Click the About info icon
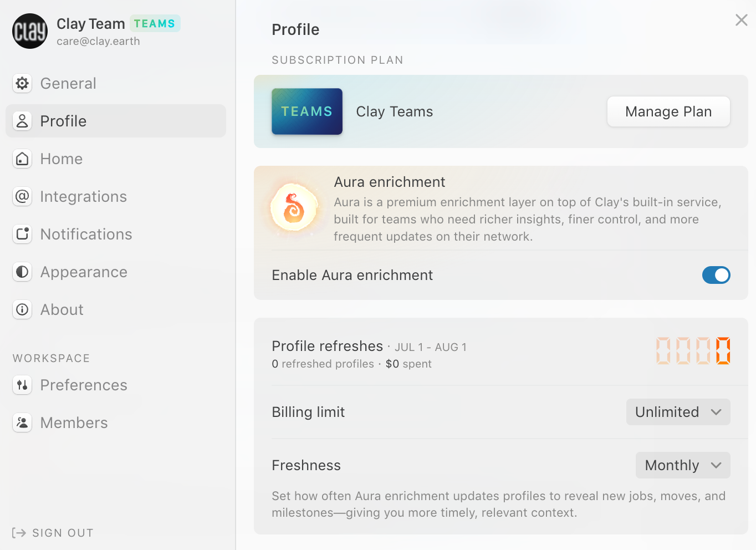756x550 pixels. coord(22,309)
